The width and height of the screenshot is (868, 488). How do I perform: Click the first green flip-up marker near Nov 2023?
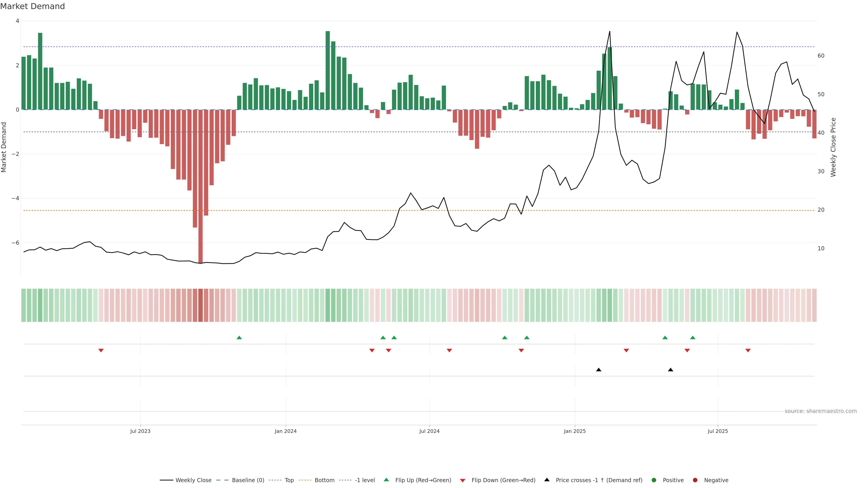point(239,338)
